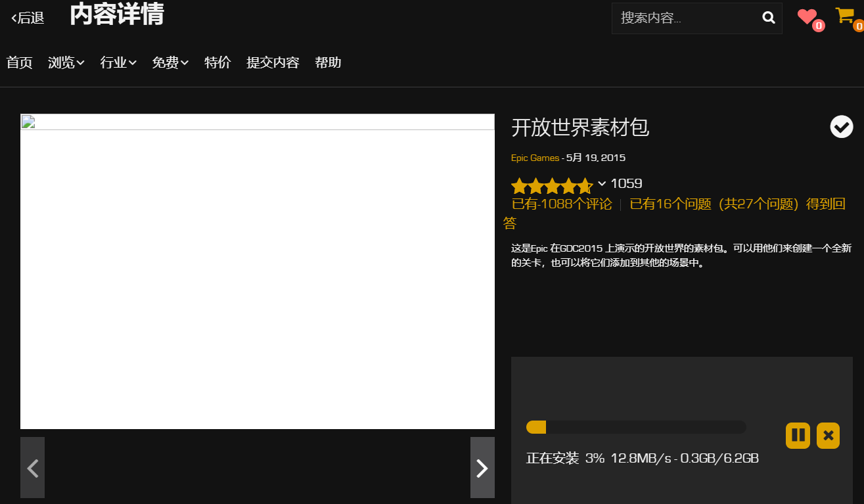Click the owned checkmark badge
The height and width of the screenshot is (504, 864).
841,126
